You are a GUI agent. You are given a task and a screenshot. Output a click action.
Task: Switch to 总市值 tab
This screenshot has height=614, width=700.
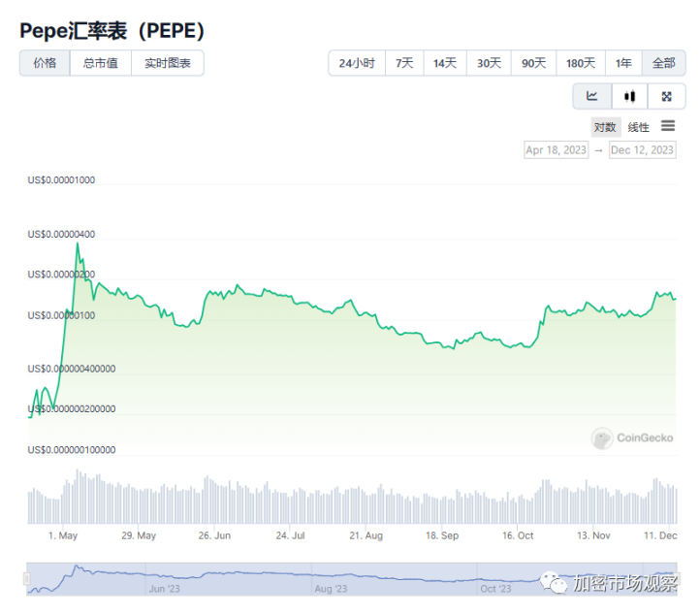point(101,63)
